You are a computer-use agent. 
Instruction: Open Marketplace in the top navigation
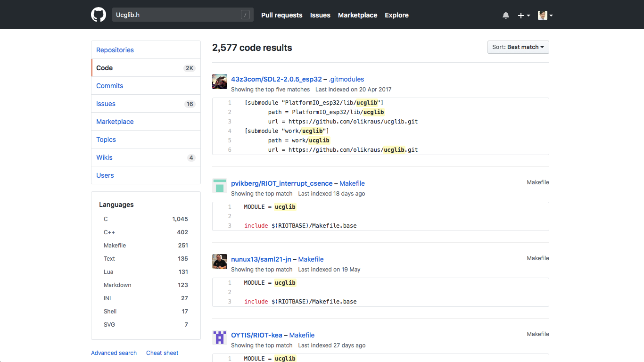pyautogui.click(x=357, y=15)
